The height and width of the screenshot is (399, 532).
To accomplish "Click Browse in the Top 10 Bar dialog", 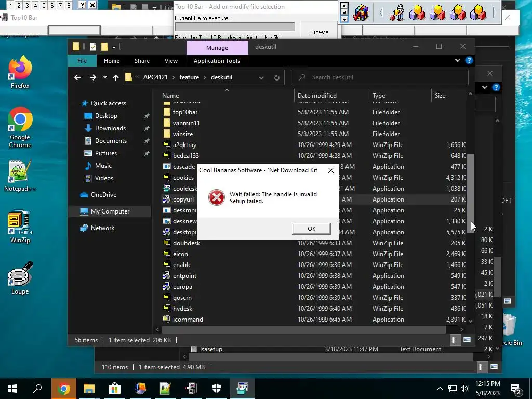I will tap(320, 32).
